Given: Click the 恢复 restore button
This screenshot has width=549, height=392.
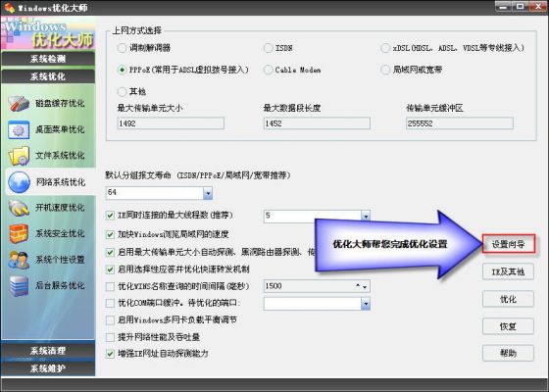Looking at the screenshot, I should [509, 326].
